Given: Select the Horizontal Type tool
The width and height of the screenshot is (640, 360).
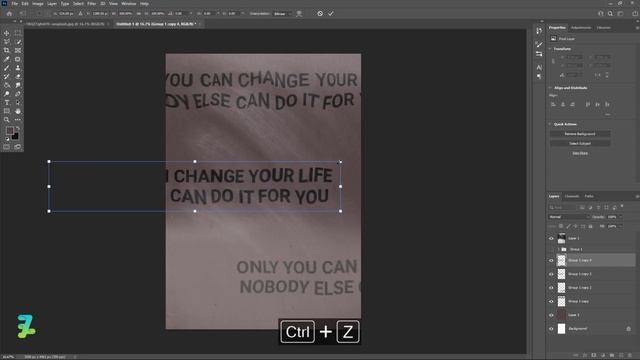Looking at the screenshot, I should click(7, 102).
